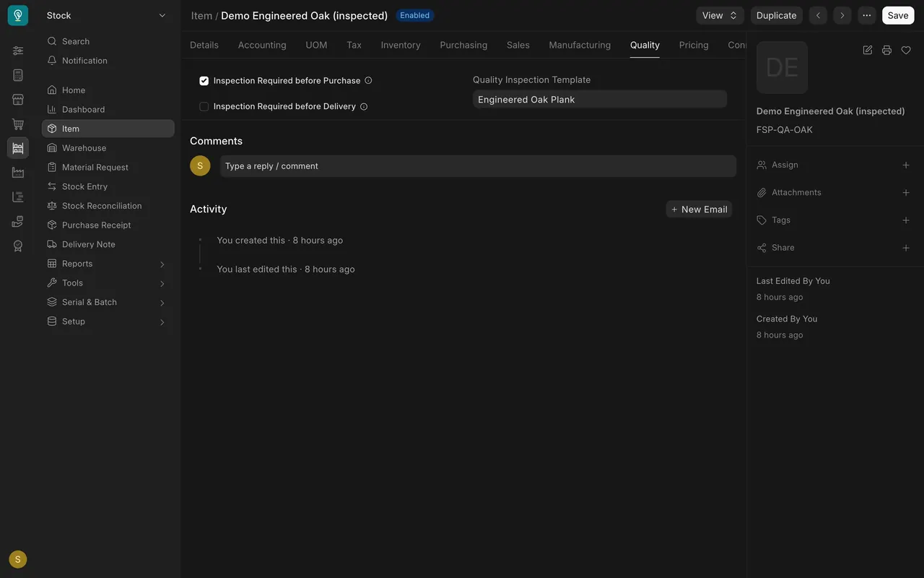Screen dimensions: 924x578
Task: Open Notification in the sidebar
Action: coord(108,61)
